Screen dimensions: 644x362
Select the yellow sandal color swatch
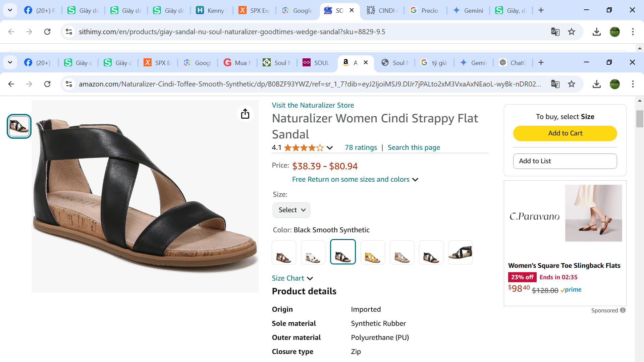pos(372,252)
